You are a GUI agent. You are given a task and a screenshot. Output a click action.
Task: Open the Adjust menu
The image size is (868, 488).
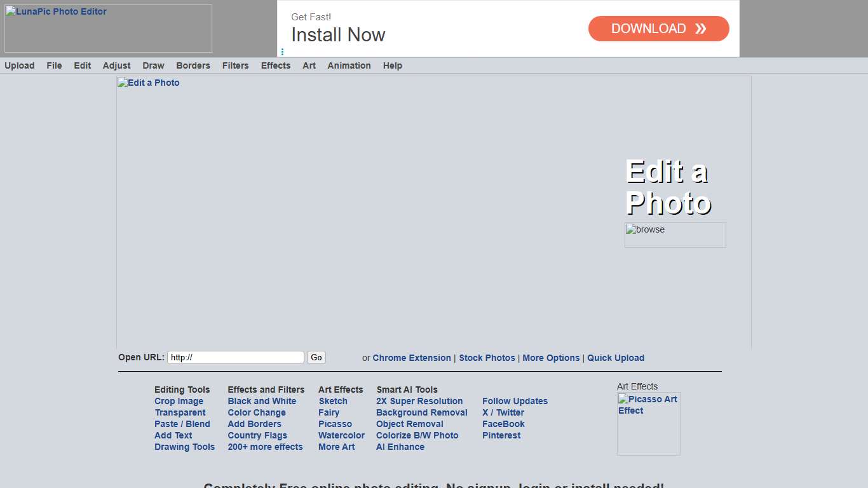[116, 65]
